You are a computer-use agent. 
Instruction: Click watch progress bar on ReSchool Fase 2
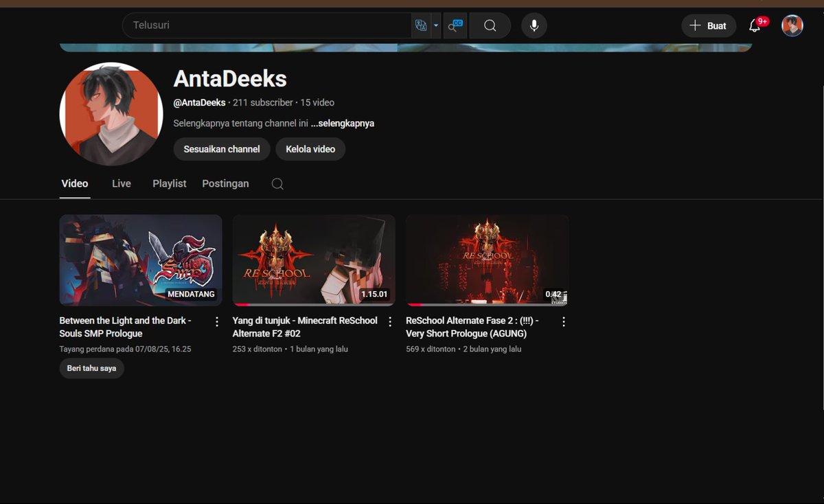(487, 304)
